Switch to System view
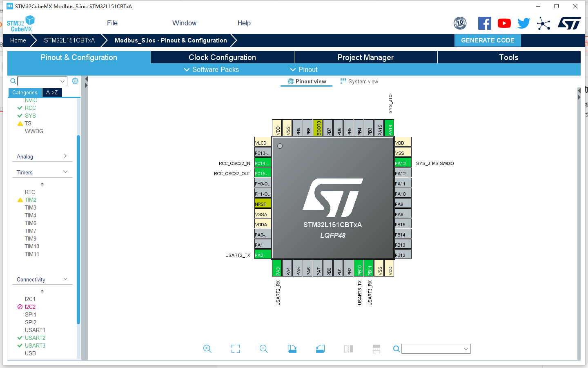588x368 pixels. [x=359, y=81]
